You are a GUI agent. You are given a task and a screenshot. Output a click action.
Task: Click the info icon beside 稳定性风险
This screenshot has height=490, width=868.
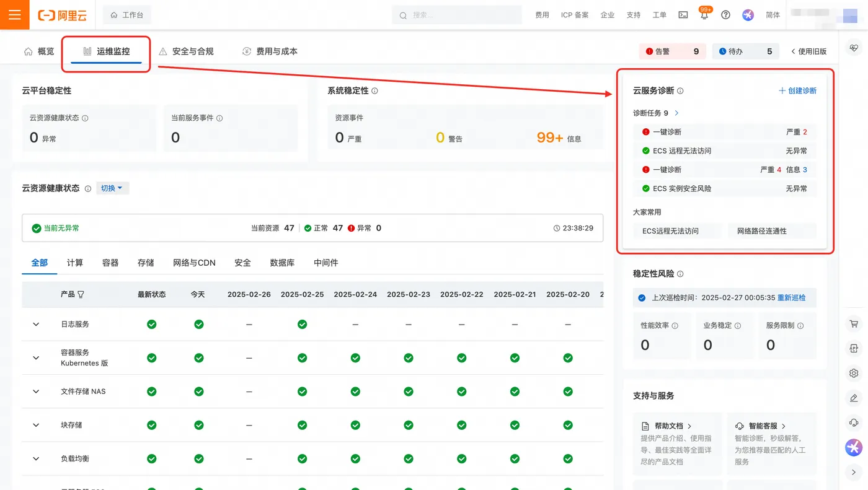click(x=680, y=274)
